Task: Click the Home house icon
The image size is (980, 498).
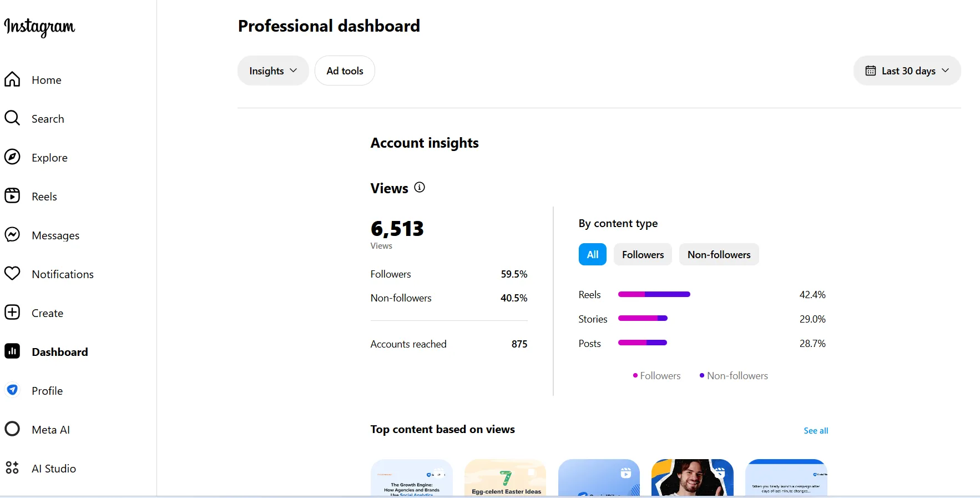Action: (x=12, y=79)
